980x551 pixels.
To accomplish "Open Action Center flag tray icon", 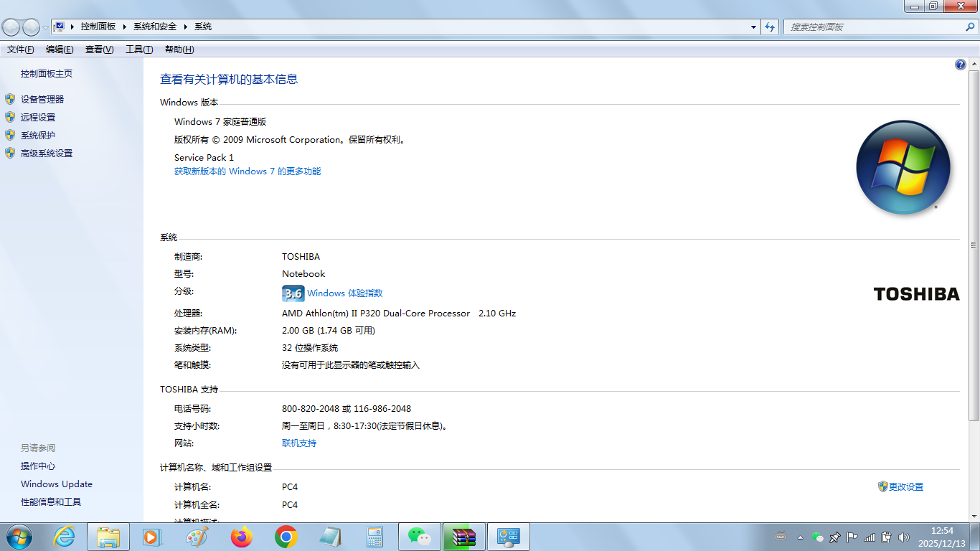I will [x=852, y=537].
